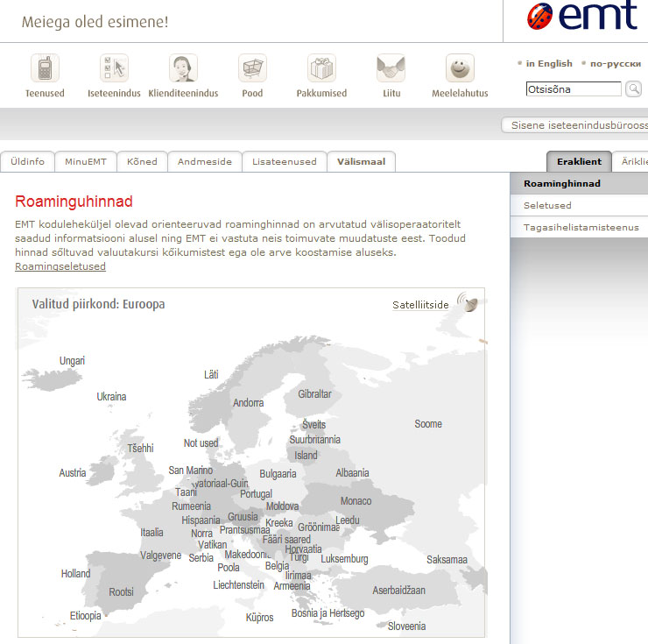
Task: Select Gibraltar label on the map
Action: (314, 394)
